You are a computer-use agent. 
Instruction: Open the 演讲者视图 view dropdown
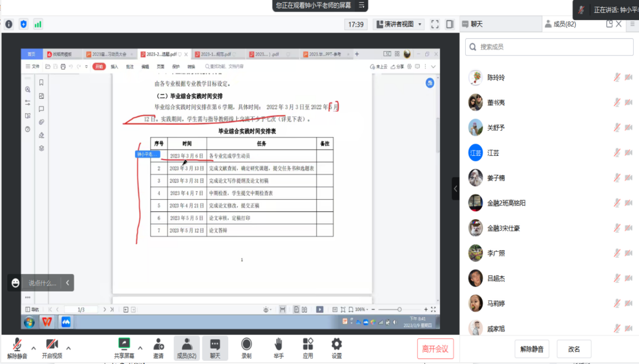398,24
